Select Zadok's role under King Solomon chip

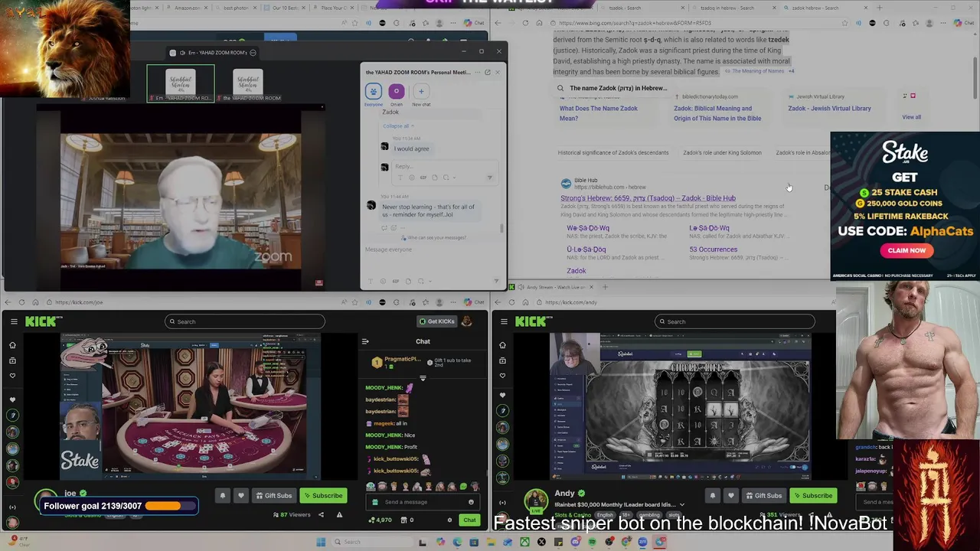coord(722,152)
